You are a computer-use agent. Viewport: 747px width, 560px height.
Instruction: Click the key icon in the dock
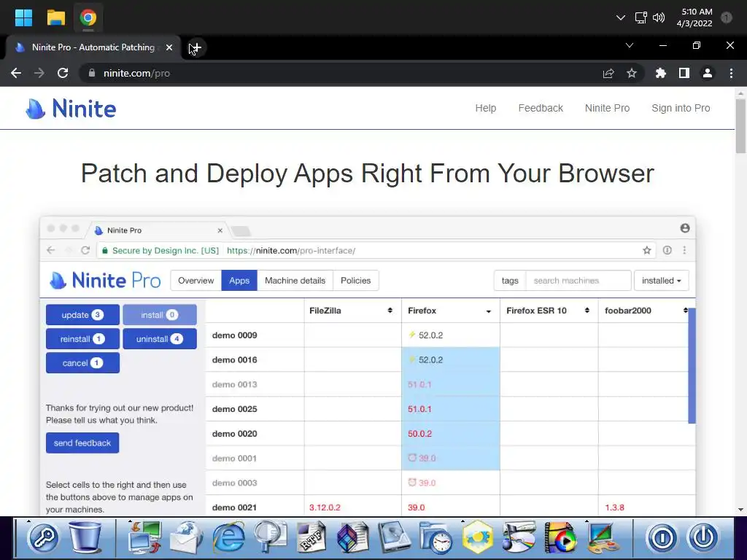click(43, 537)
